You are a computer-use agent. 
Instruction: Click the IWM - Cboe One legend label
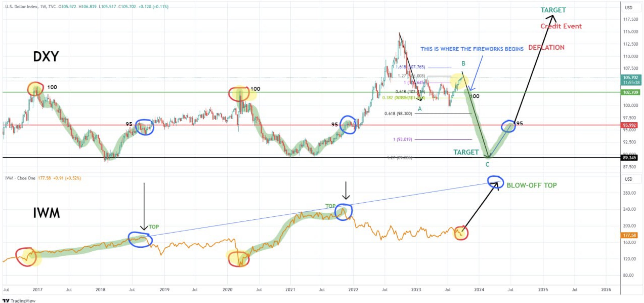coord(20,178)
